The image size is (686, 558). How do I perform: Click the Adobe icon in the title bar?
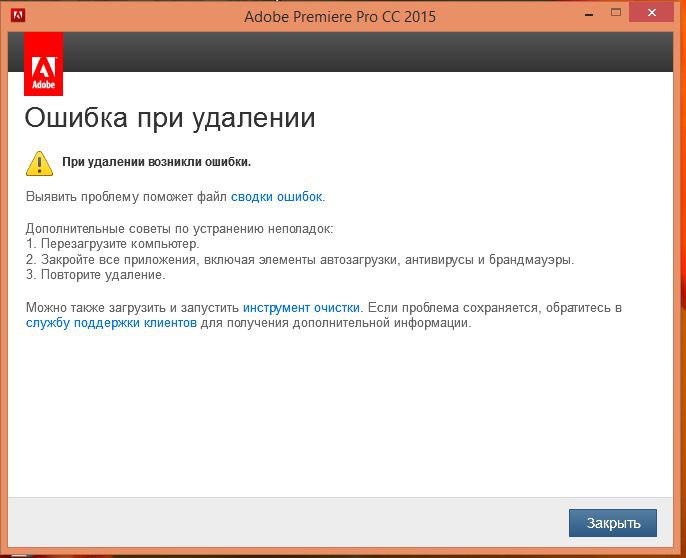point(18,15)
